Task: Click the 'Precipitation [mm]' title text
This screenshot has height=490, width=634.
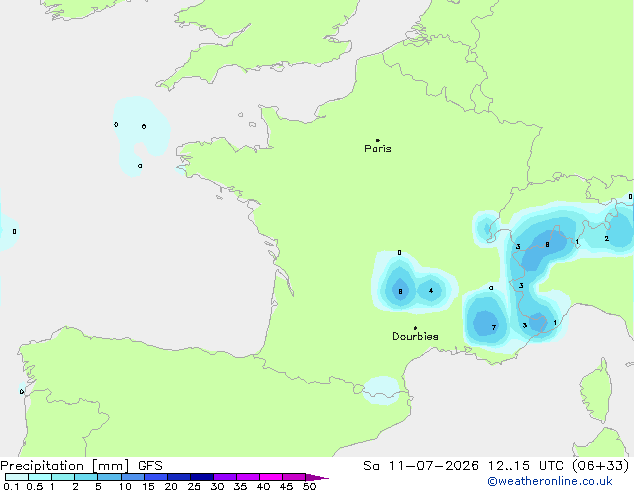Action: pos(65,466)
